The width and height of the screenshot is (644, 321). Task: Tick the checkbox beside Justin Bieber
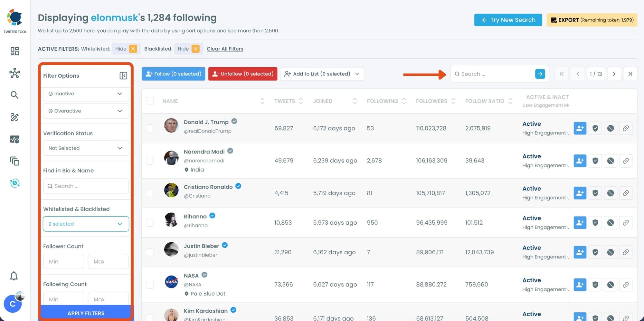point(150,252)
